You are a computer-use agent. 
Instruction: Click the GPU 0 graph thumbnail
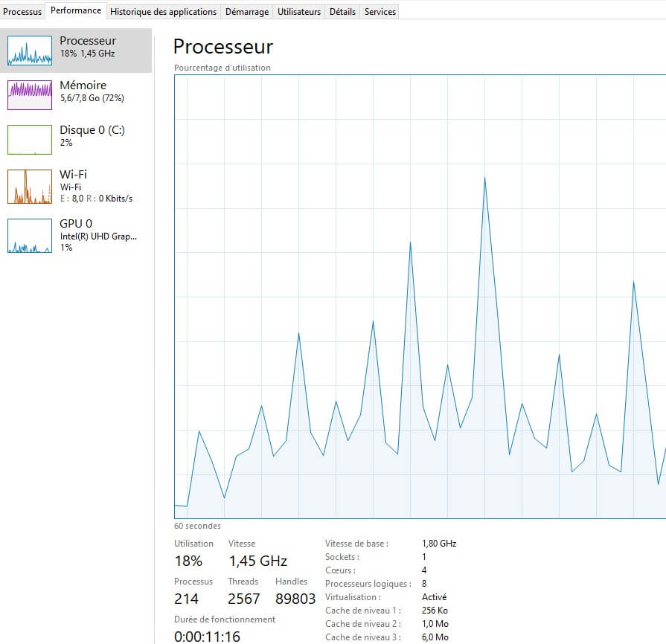point(29,236)
